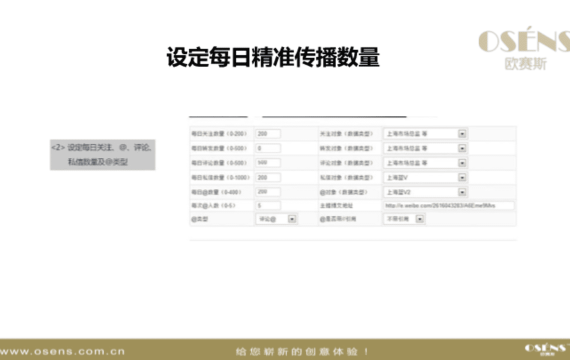Viewport: 570px width, 360px height.
Task: Click the weibo.com URL address field
Action: pyautogui.click(x=449, y=205)
